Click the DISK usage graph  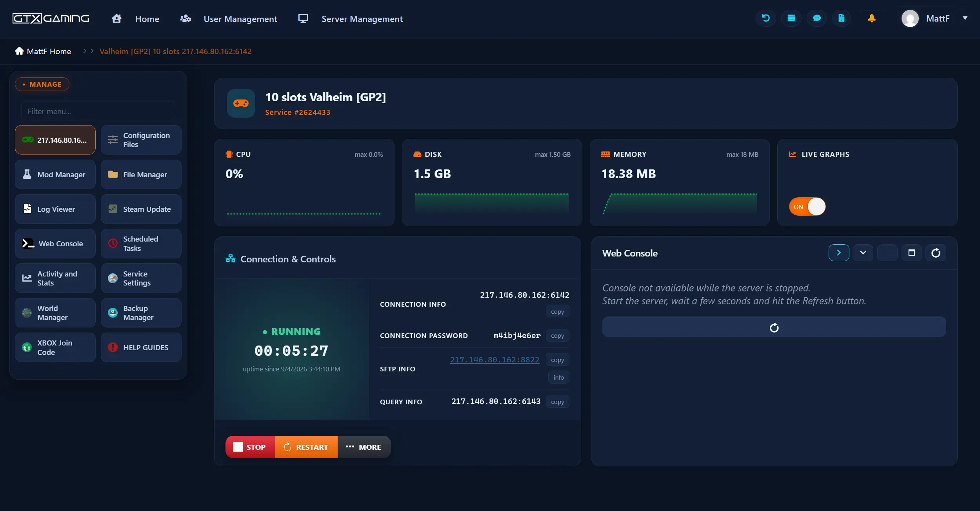point(492,204)
